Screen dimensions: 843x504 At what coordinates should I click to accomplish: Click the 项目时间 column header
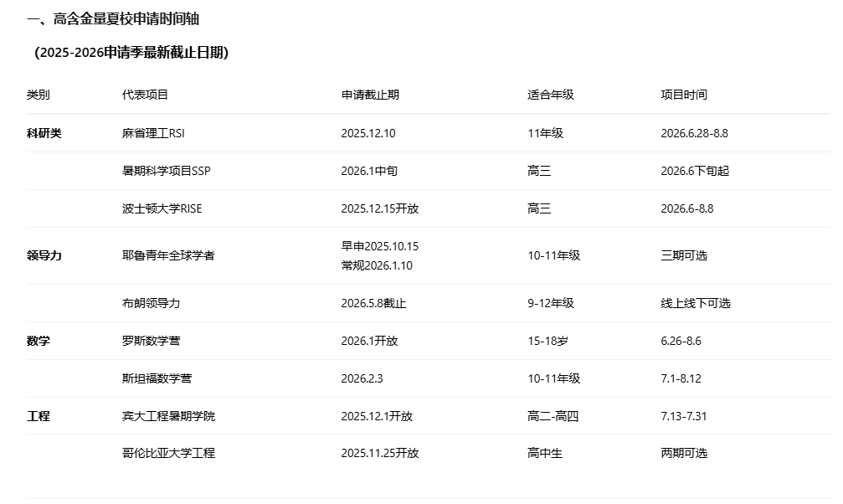683,95
